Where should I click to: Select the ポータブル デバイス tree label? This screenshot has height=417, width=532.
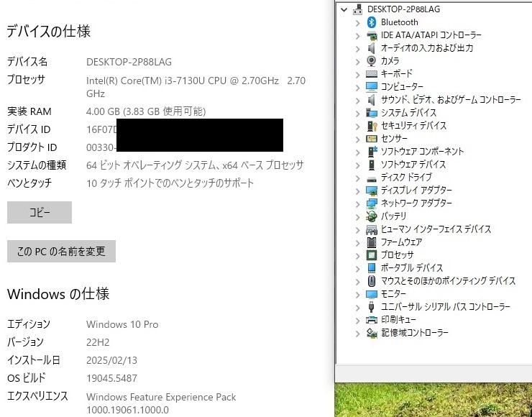[x=412, y=268]
